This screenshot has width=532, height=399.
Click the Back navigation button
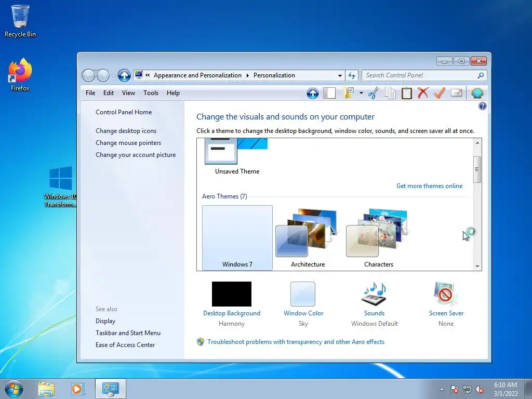88,75
